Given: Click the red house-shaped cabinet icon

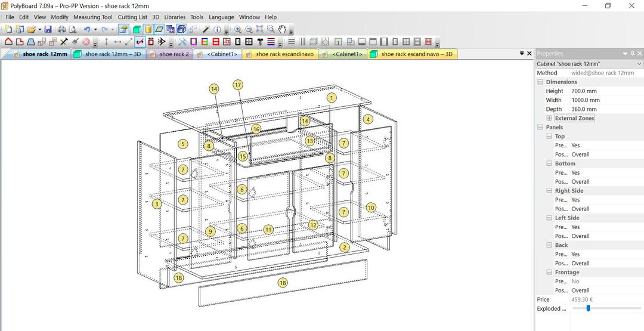Looking at the screenshot, I should point(8,42).
